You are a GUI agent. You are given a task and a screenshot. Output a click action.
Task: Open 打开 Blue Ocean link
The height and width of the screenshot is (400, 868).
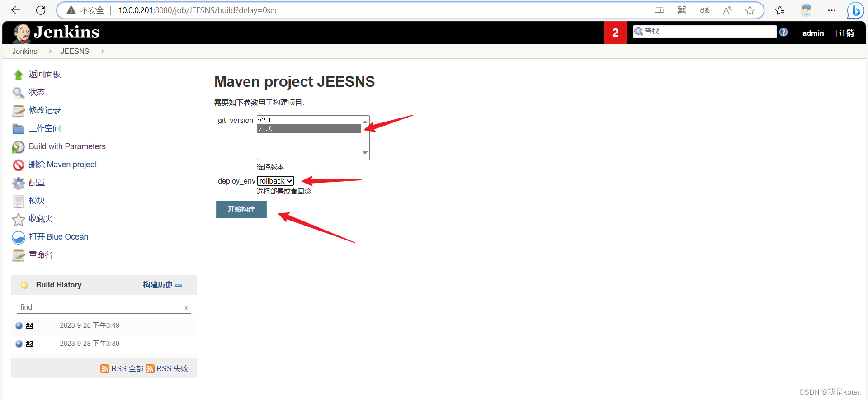(59, 237)
